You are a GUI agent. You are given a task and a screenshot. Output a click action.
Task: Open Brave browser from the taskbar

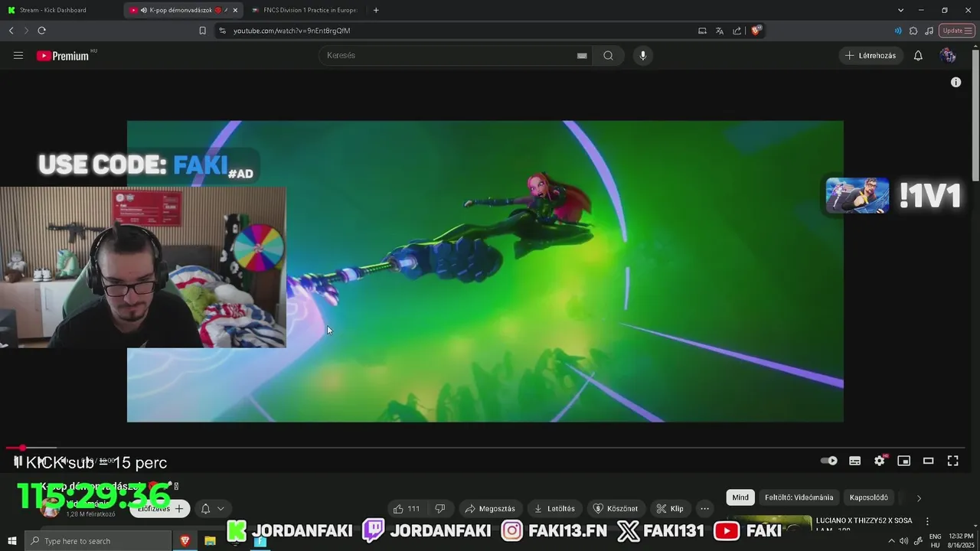coord(185,541)
